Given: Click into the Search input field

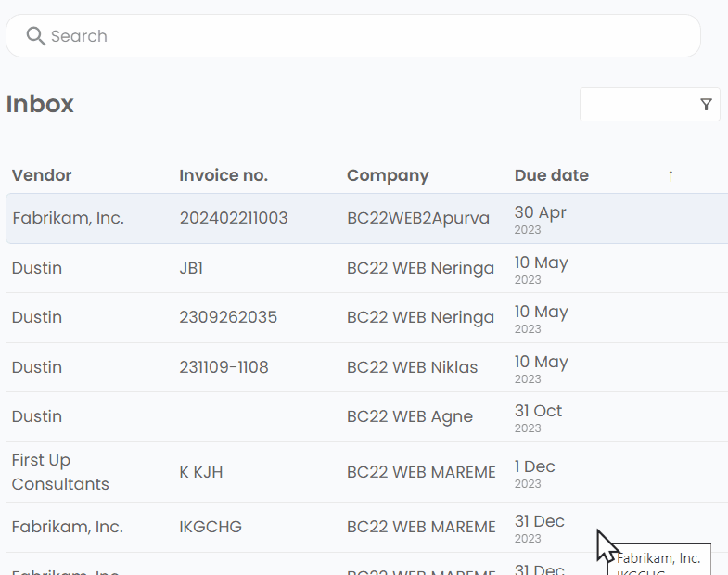Looking at the screenshot, I should (352, 36).
